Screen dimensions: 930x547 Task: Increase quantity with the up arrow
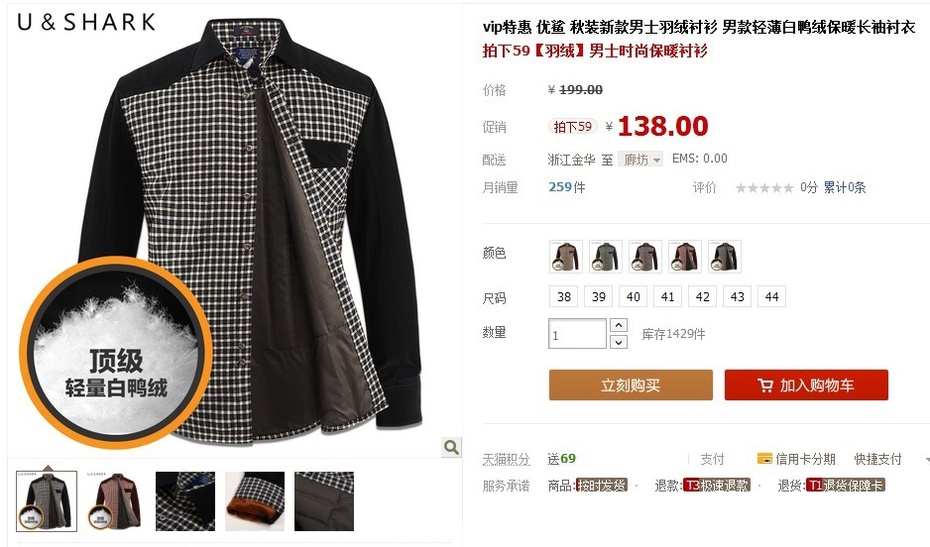tap(619, 325)
